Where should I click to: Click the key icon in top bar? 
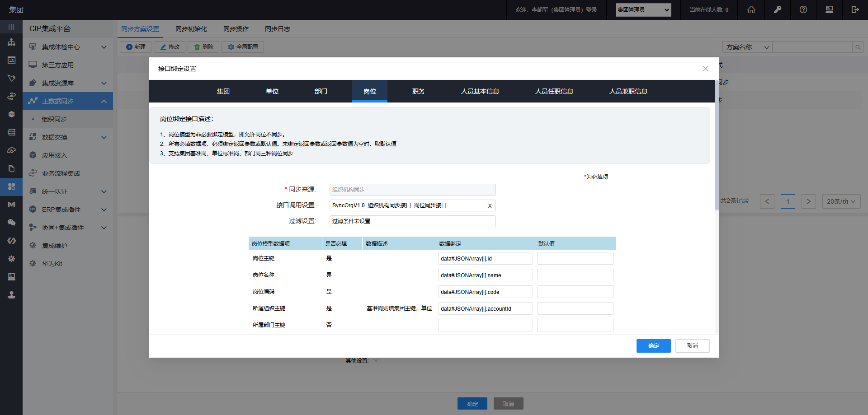pos(777,9)
